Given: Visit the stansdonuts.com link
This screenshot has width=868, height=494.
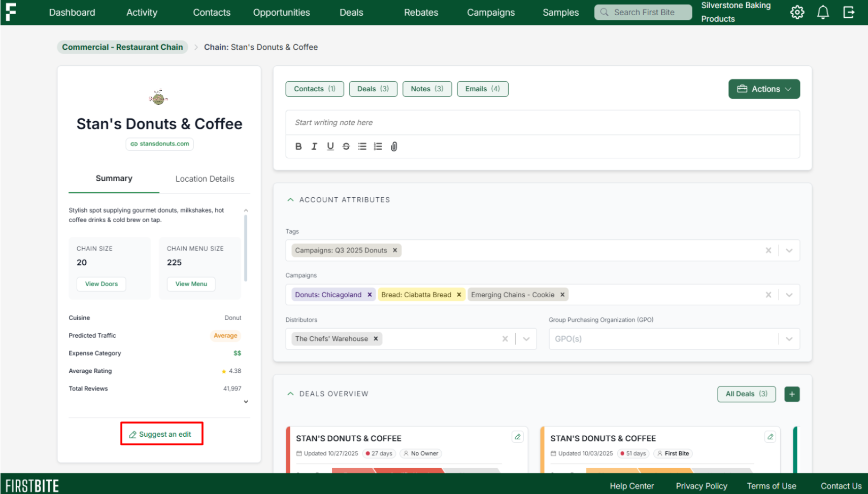Looking at the screenshot, I should pos(159,144).
